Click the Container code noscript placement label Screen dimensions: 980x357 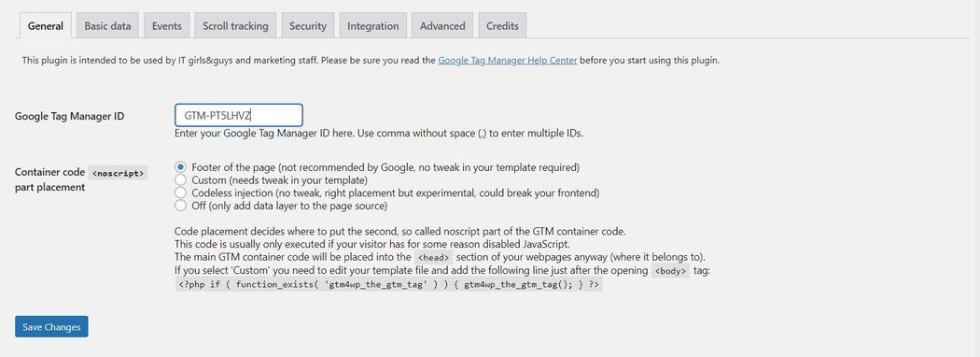pos(81,179)
